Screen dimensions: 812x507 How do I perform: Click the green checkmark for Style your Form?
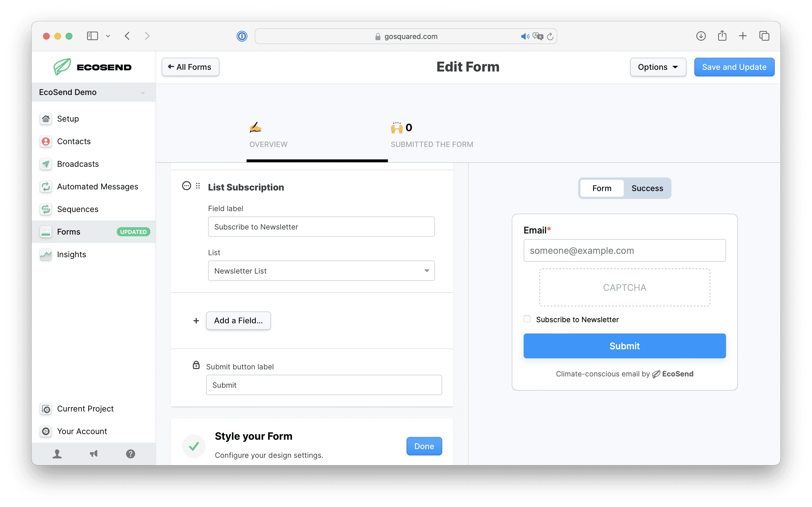tap(194, 446)
